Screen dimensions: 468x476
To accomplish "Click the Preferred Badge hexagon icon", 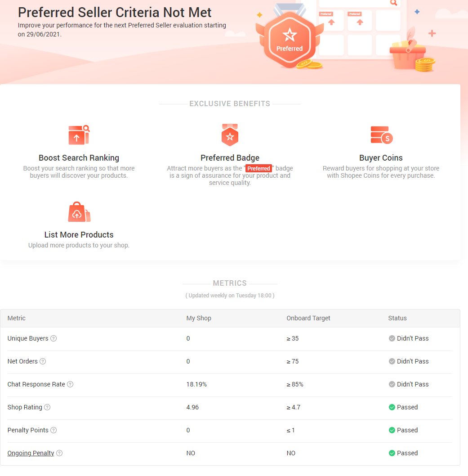I will click(230, 135).
